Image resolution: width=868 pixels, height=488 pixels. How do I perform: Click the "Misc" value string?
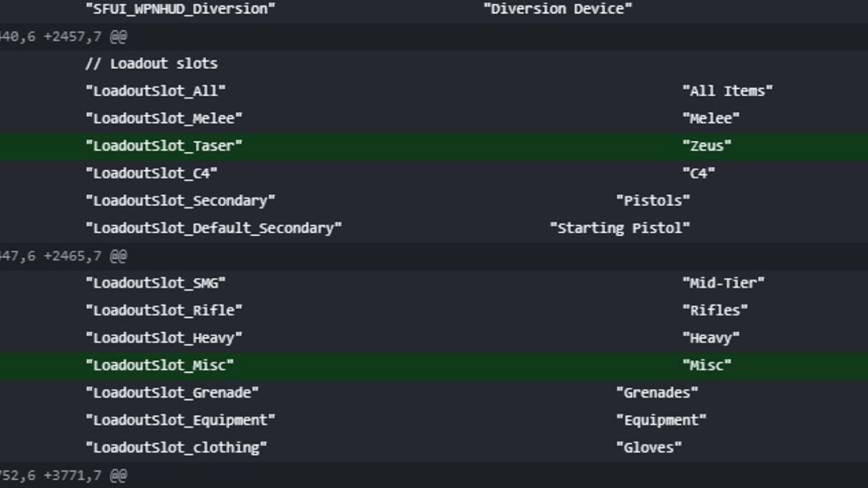click(707, 365)
